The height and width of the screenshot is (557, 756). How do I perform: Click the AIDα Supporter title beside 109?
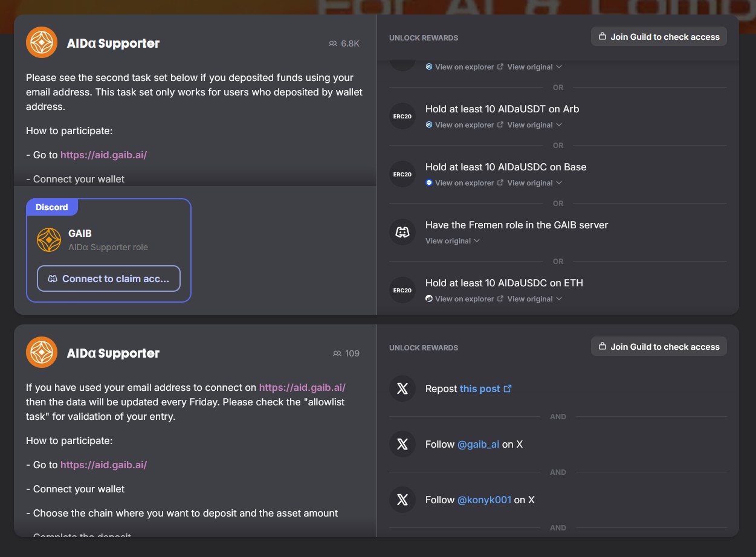coord(114,353)
